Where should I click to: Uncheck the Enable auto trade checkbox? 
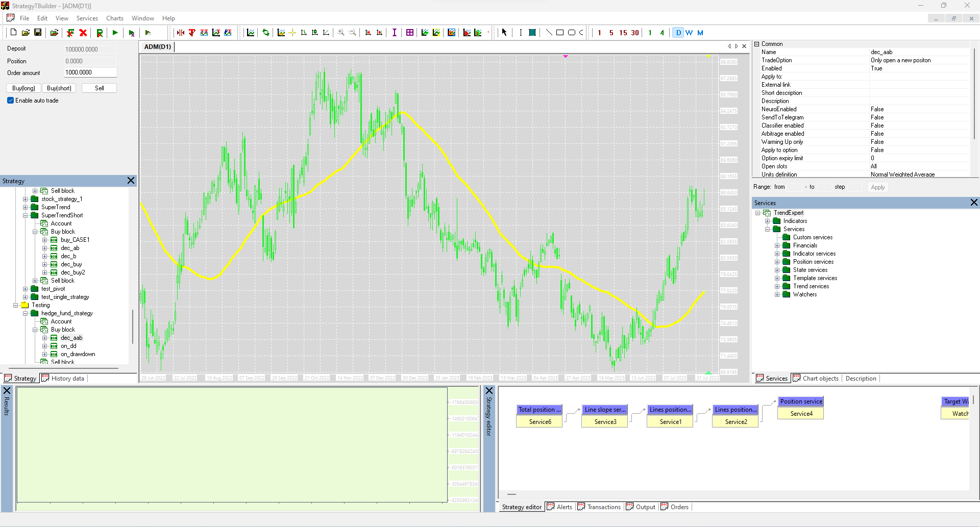(x=11, y=101)
